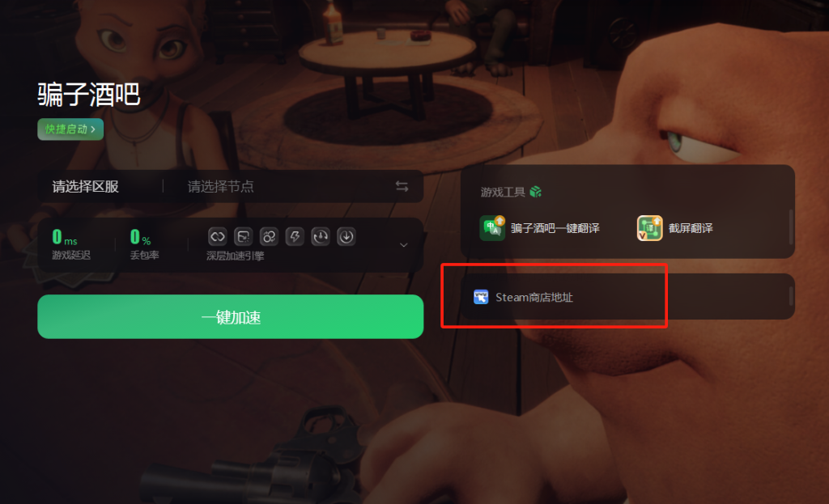
Task: Click the download arrow engine icon
Action: click(x=346, y=237)
